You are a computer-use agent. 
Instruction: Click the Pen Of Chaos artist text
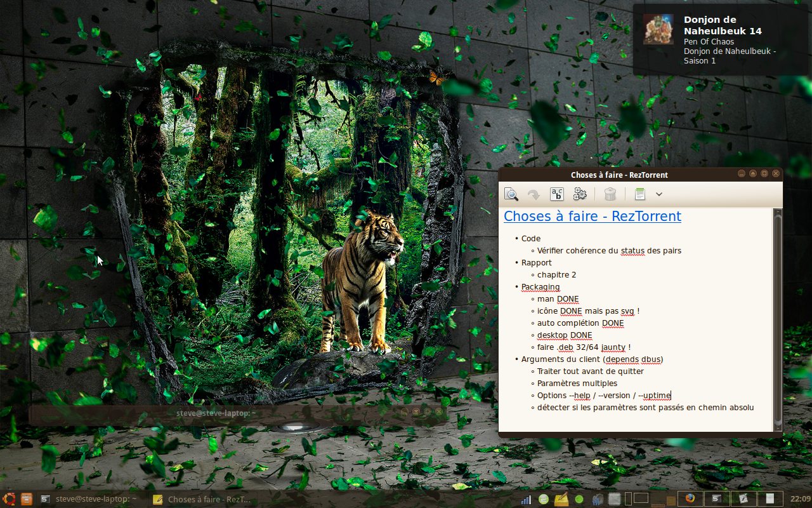tap(709, 41)
